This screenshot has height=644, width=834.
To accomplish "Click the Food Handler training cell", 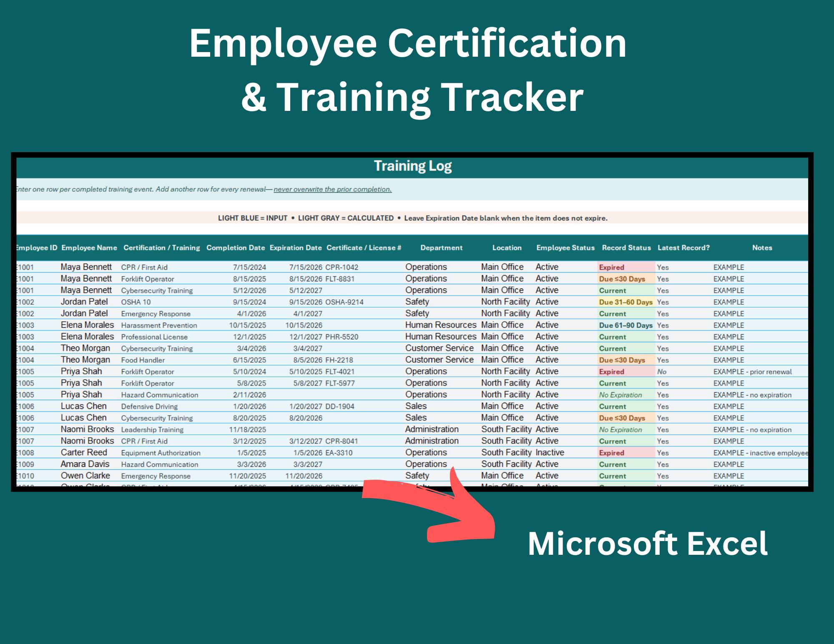I will click(x=143, y=360).
